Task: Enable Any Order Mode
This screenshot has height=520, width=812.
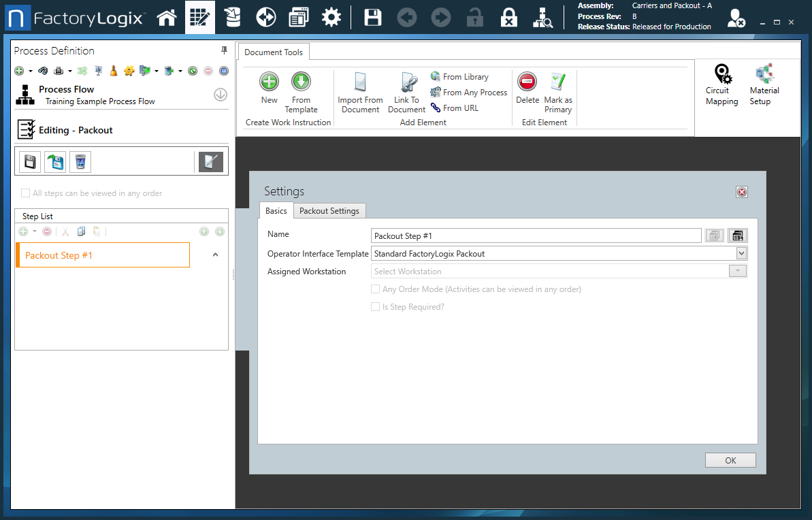Action: tap(375, 289)
